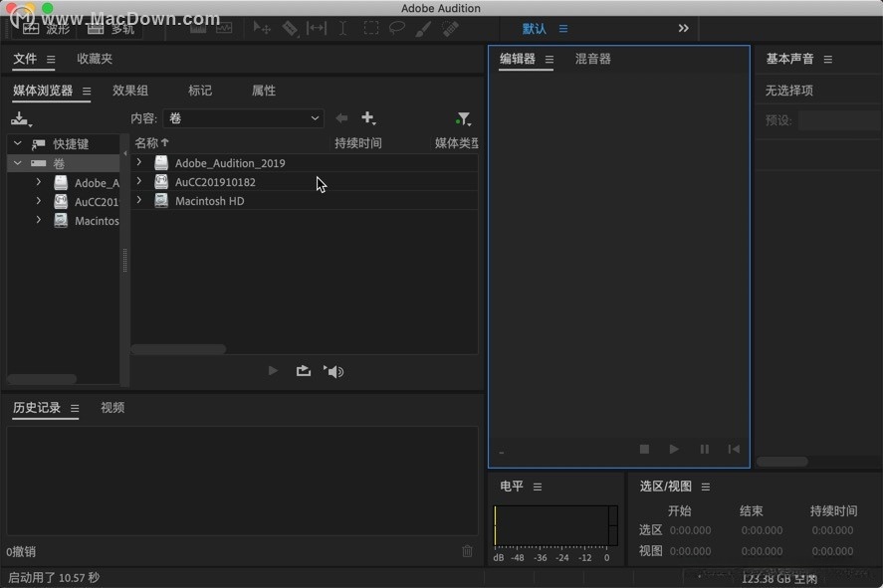This screenshot has height=588, width=883.
Task: Select the Paintbrush Selection tool
Action: click(x=423, y=28)
